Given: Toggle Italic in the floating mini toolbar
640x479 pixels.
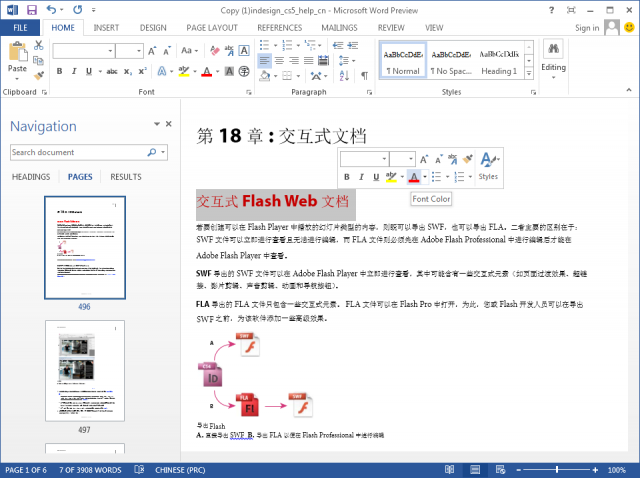Looking at the screenshot, I should (363, 177).
